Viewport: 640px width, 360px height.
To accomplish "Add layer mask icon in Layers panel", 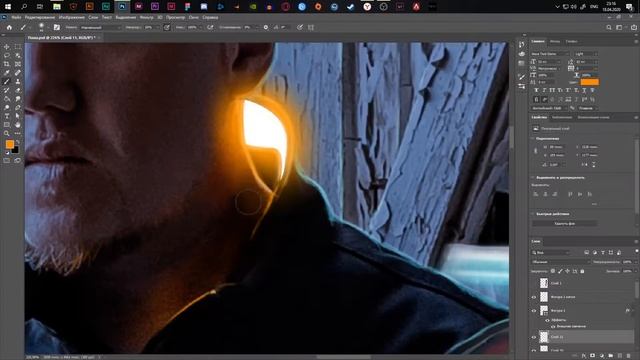I will point(593,356).
